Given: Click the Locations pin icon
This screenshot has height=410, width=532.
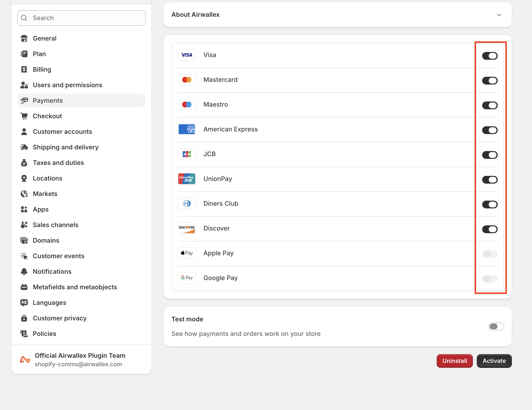Looking at the screenshot, I should (24, 178).
